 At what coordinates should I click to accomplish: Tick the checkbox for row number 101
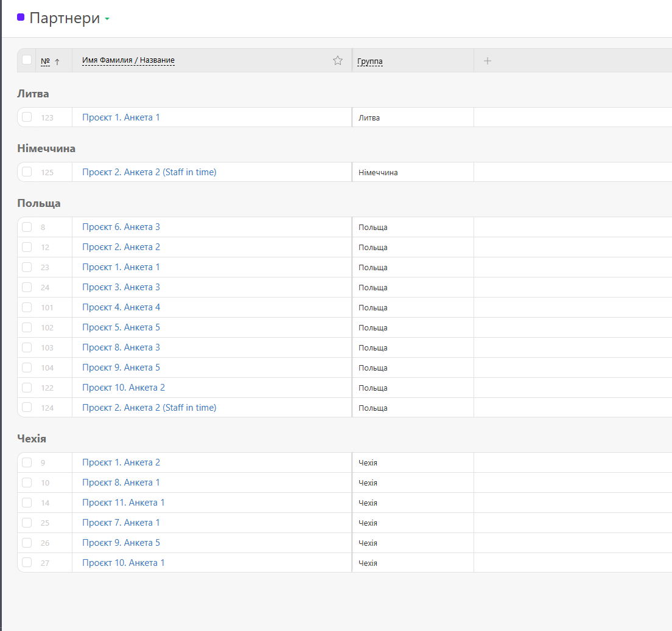point(27,307)
